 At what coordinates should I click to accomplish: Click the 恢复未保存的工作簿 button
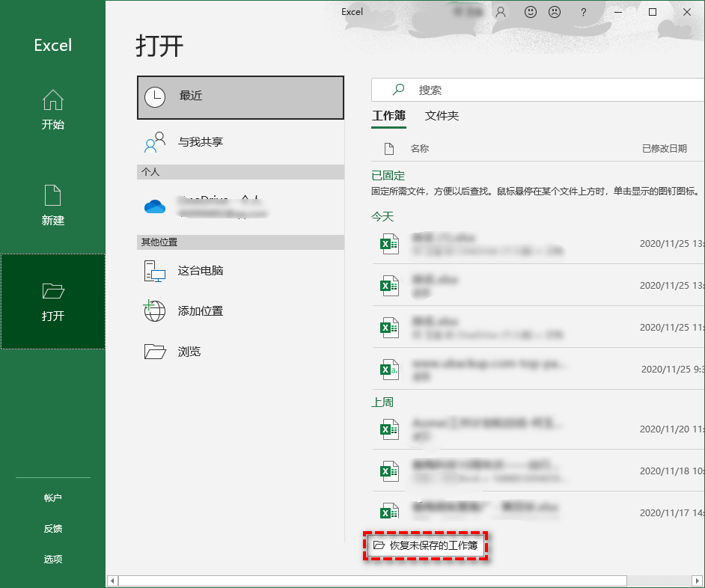pos(425,546)
